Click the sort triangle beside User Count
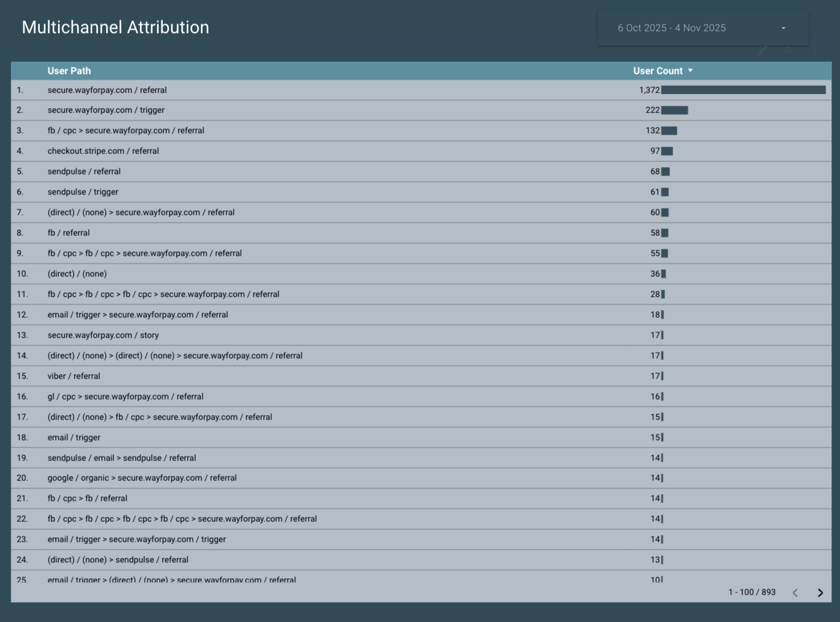840x622 pixels. tap(690, 71)
